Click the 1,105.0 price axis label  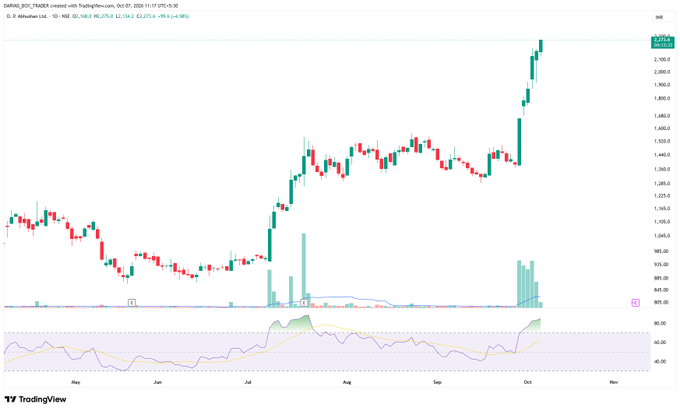point(662,222)
